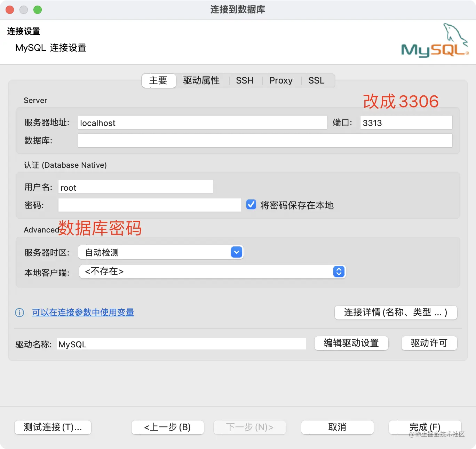Zoom the window with the green title bar button
The image size is (476, 449).
(38, 10)
